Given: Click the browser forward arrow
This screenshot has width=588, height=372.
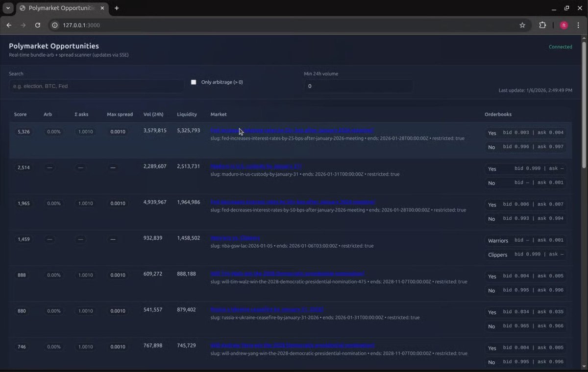Looking at the screenshot, I should [23, 25].
